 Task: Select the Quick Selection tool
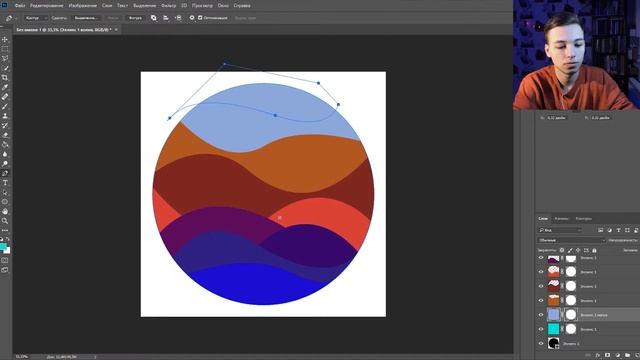(5, 68)
